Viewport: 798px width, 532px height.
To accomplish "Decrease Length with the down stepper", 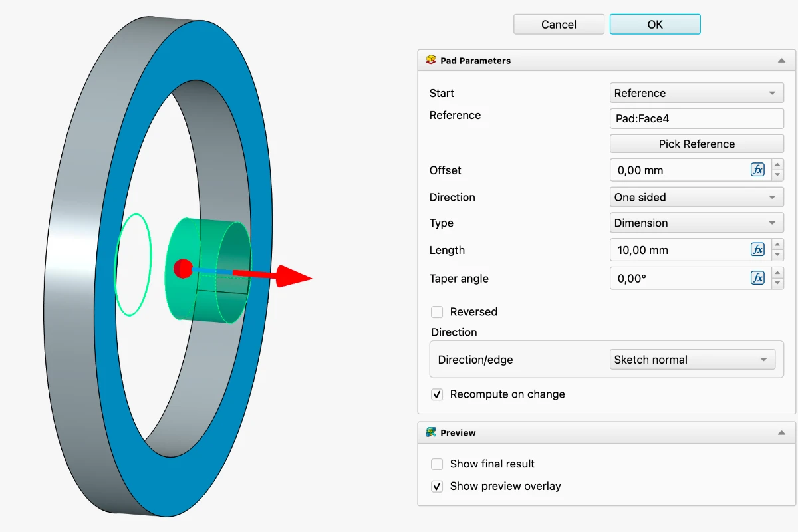I will pyautogui.click(x=777, y=255).
